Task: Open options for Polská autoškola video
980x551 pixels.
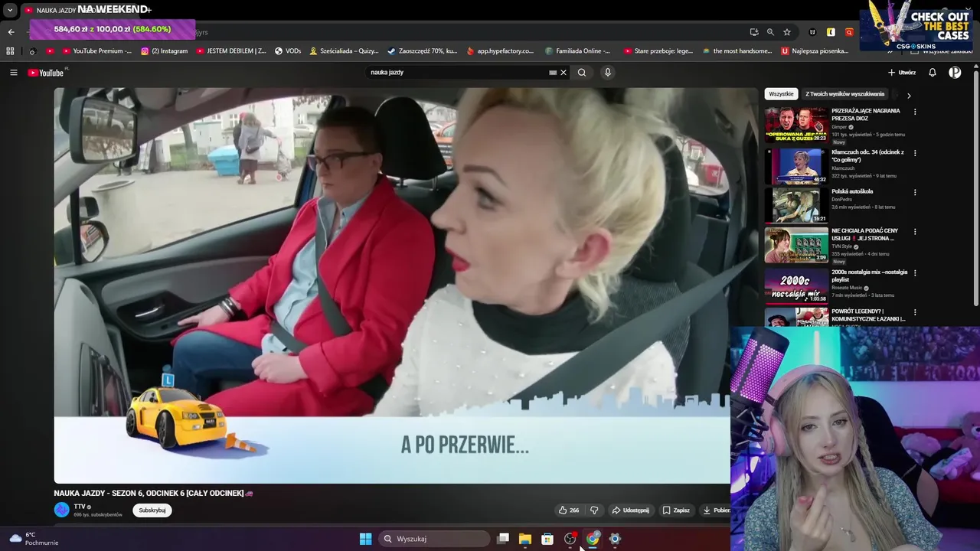Action: pos(915,192)
